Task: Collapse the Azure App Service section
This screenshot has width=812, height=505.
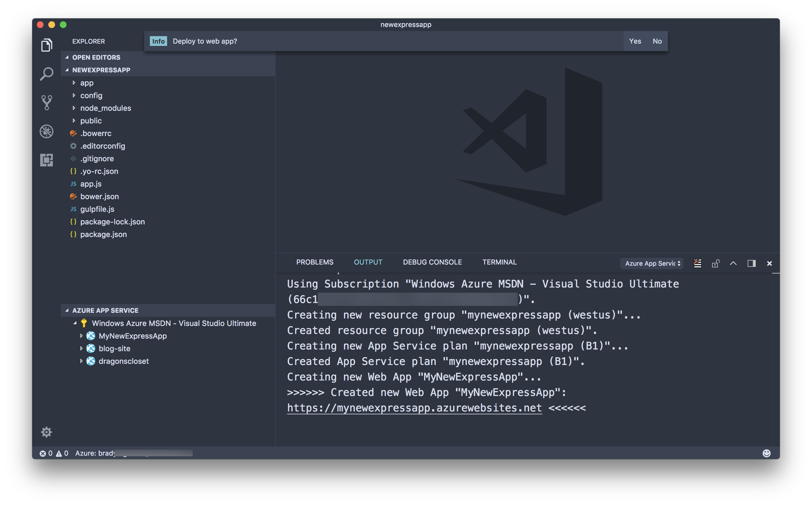Action: click(67, 310)
